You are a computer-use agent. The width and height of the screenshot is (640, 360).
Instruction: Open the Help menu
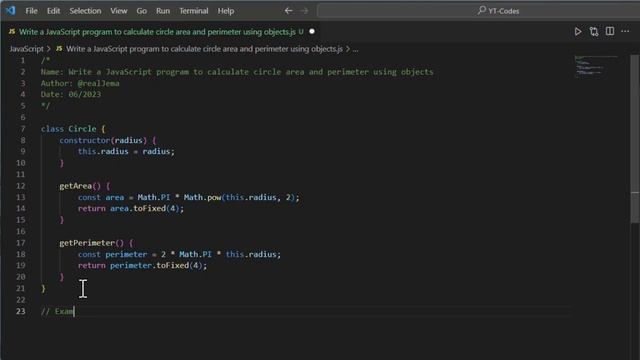click(226, 11)
